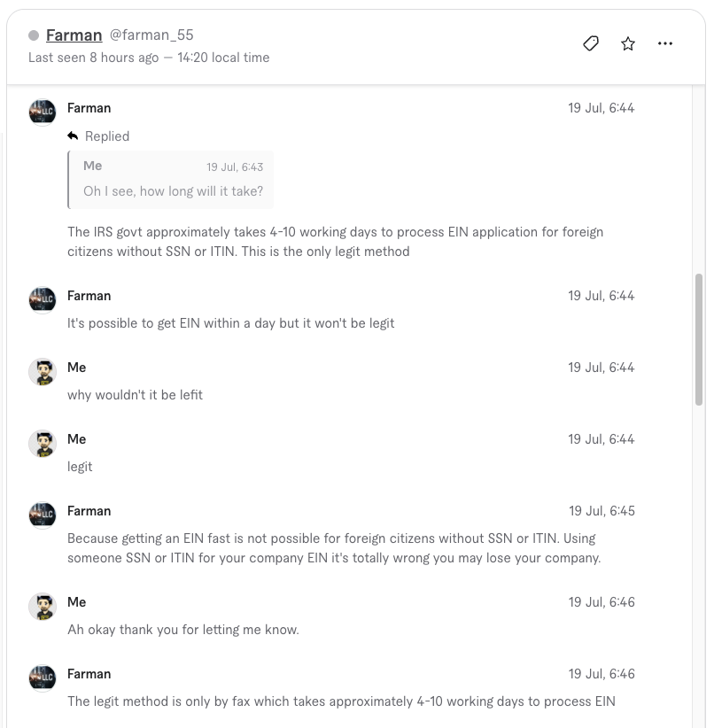Open Farman's profile name link
The width and height of the screenshot is (714, 728).
[74, 35]
